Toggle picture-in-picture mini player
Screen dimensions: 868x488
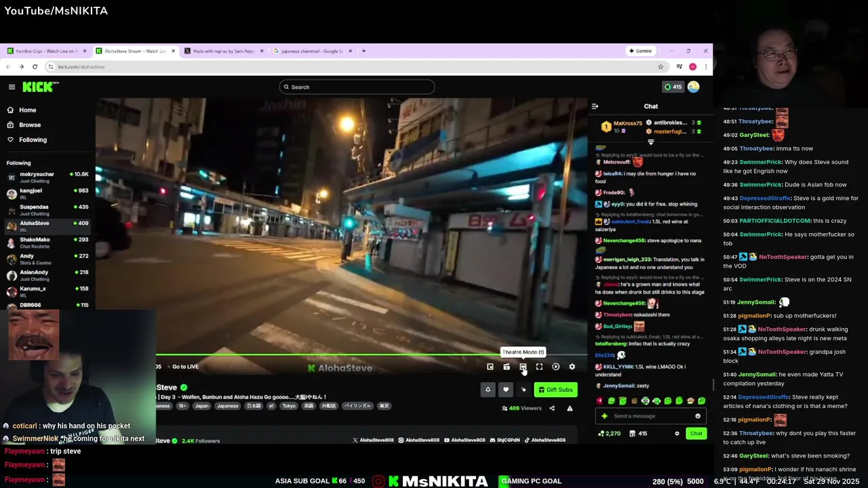point(490,367)
